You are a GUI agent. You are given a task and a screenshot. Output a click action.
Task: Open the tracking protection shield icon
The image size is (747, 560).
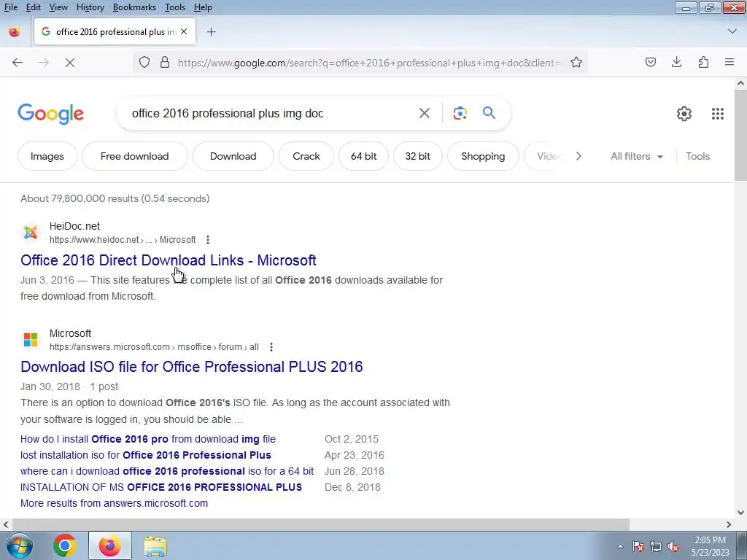pyautogui.click(x=144, y=63)
